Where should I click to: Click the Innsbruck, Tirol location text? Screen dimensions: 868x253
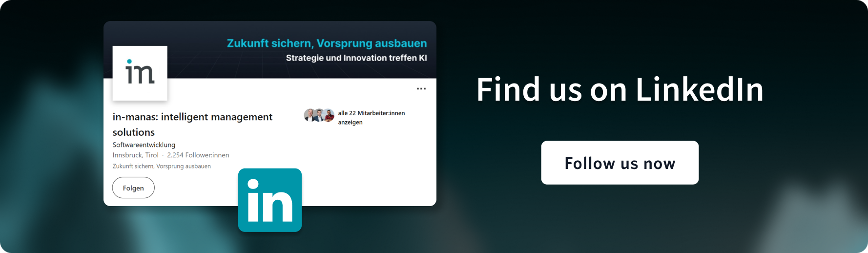click(x=136, y=155)
